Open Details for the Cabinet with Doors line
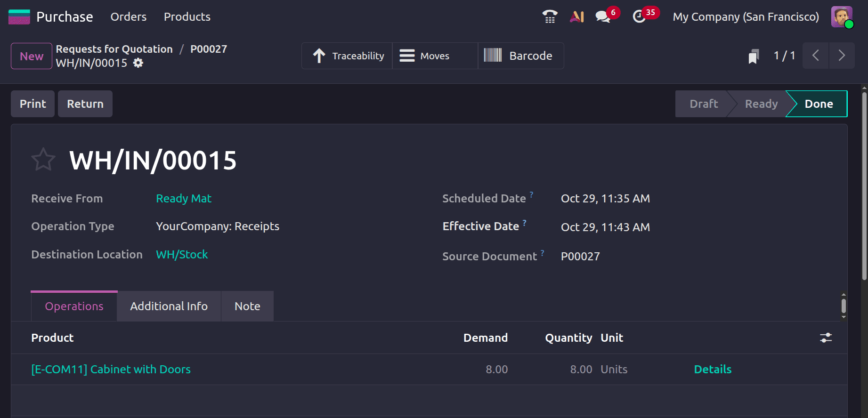 [713, 370]
